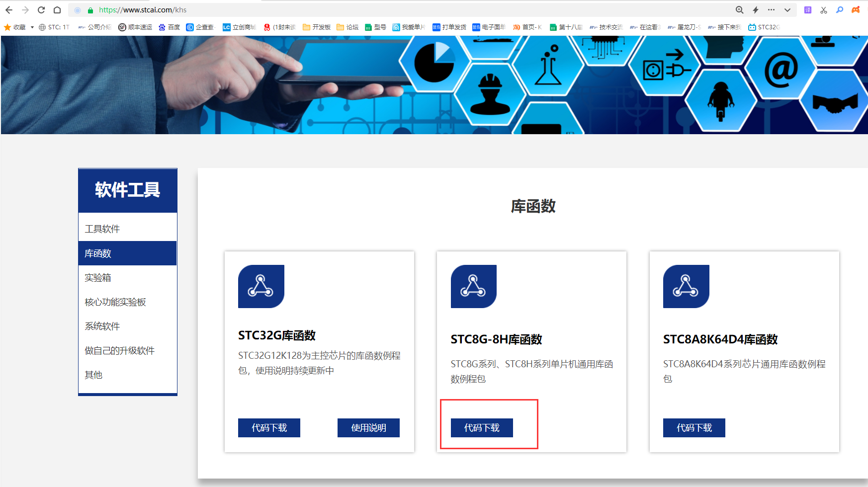Expand the address bar dropdown chevron
The width and height of the screenshot is (868, 487).
[x=787, y=10]
